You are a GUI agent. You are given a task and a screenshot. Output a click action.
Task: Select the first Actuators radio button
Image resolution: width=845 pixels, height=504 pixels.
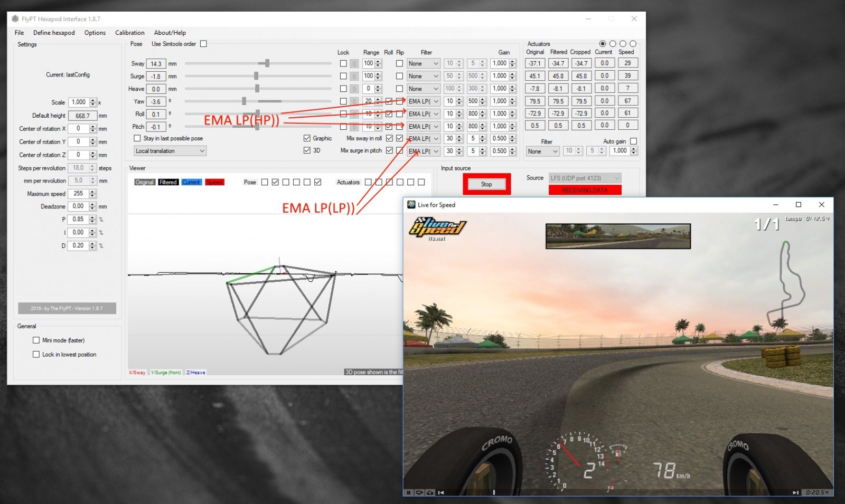point(603,44)
